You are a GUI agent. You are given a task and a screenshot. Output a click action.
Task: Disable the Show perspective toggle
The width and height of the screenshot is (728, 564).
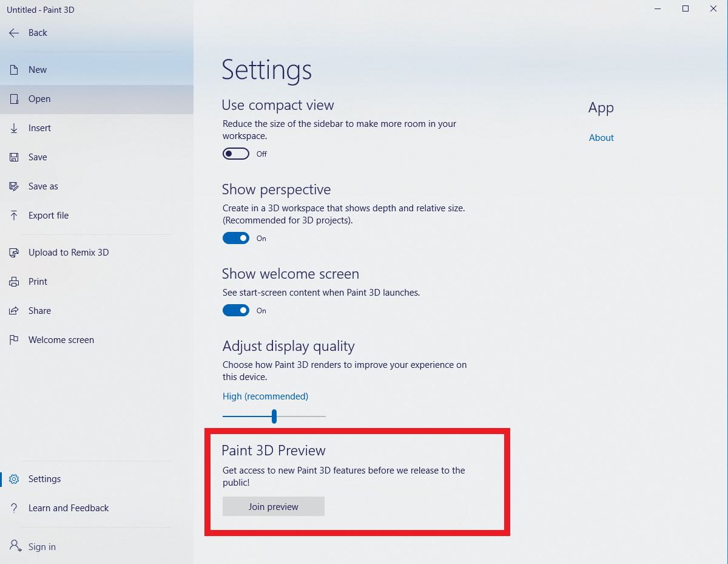235,237
